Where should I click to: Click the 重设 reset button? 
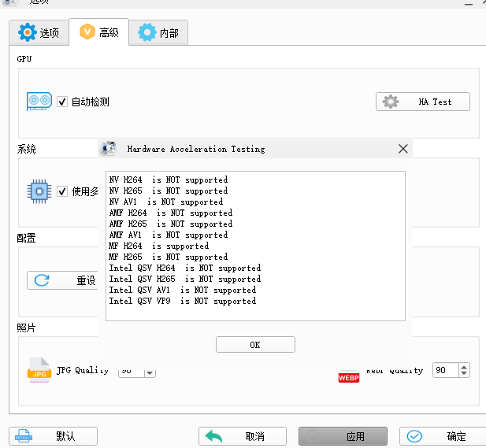click(62, 280)
